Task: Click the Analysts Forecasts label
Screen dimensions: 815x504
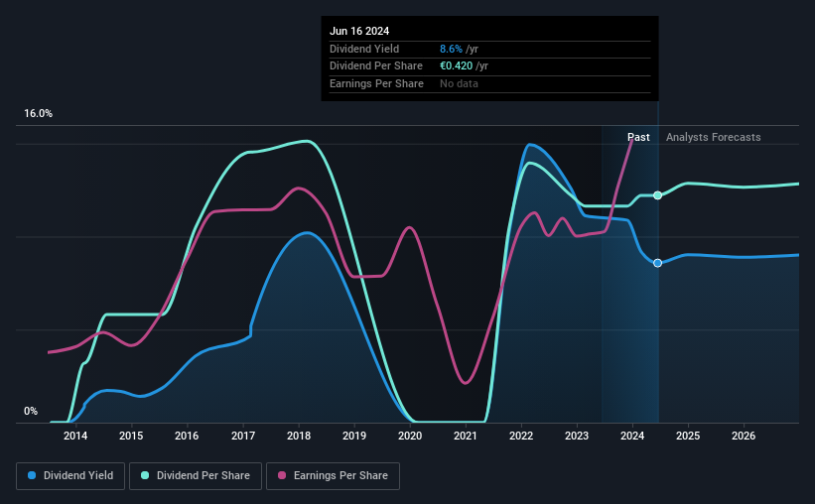Action: click(x=713, y=137)
